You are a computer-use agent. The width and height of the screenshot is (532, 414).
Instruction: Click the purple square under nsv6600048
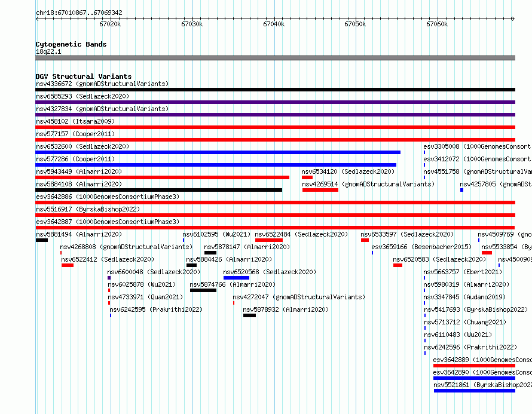[109, 278]
